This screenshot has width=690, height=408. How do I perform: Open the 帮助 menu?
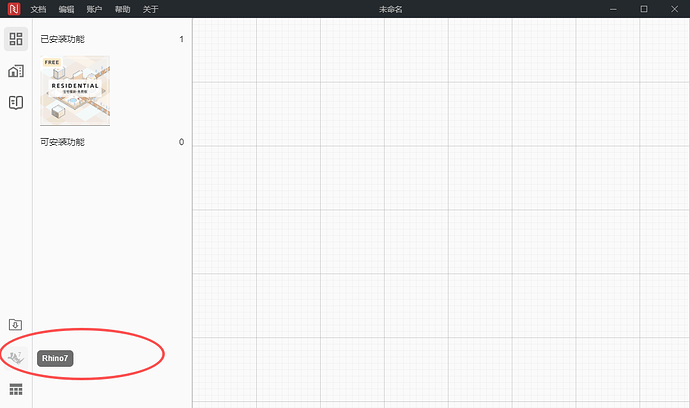(122, 9)
